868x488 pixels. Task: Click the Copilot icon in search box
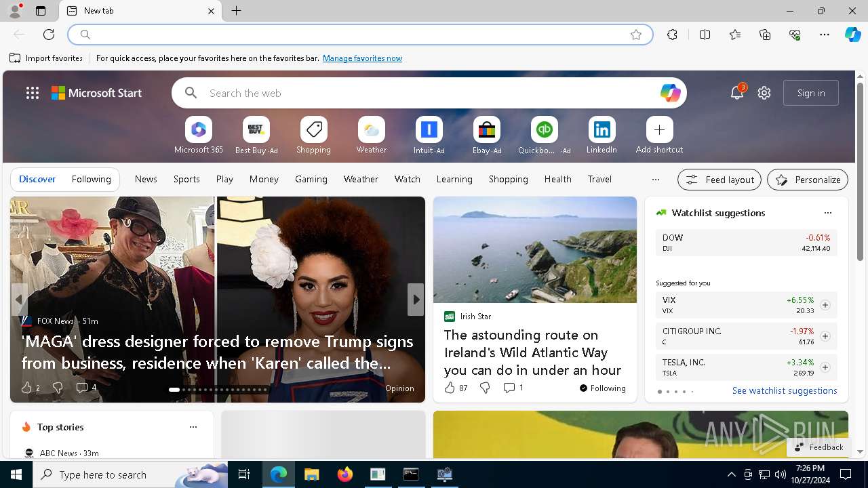[x=670, y=93]
